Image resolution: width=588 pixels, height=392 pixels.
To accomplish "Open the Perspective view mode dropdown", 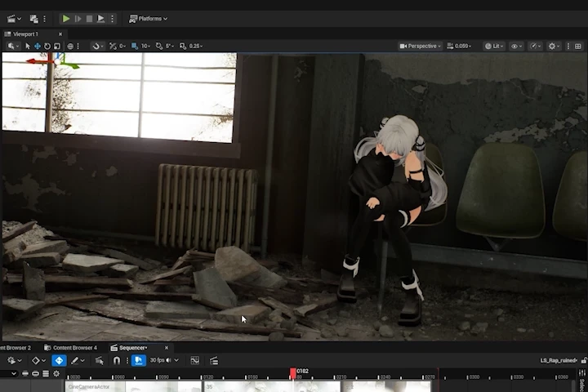I will 421,46.
